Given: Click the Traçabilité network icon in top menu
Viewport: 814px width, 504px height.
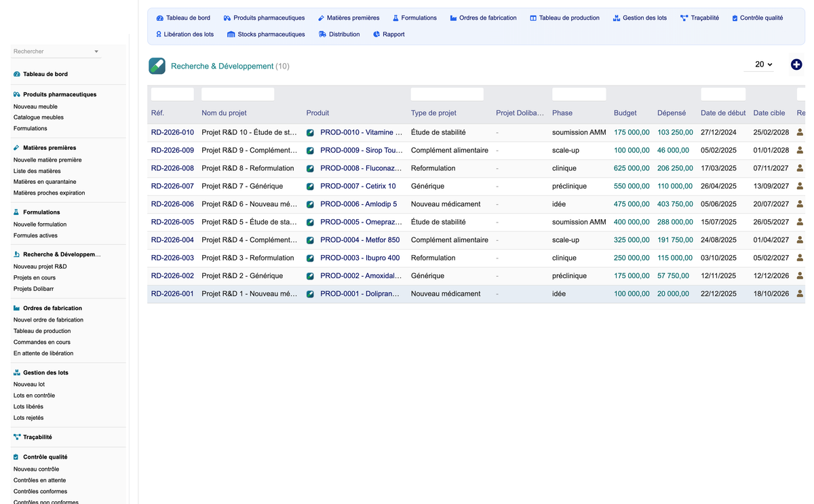Looking at the screenshot, I should pos(684,18).
